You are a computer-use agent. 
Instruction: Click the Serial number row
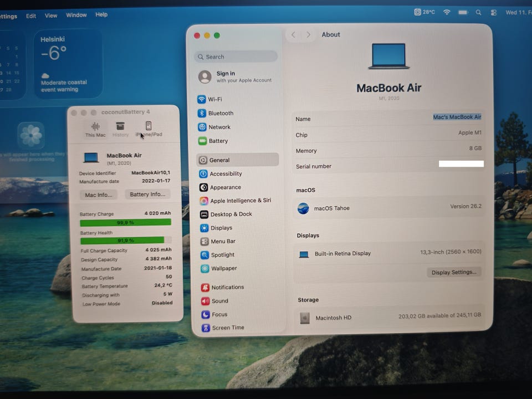(388, 166)
